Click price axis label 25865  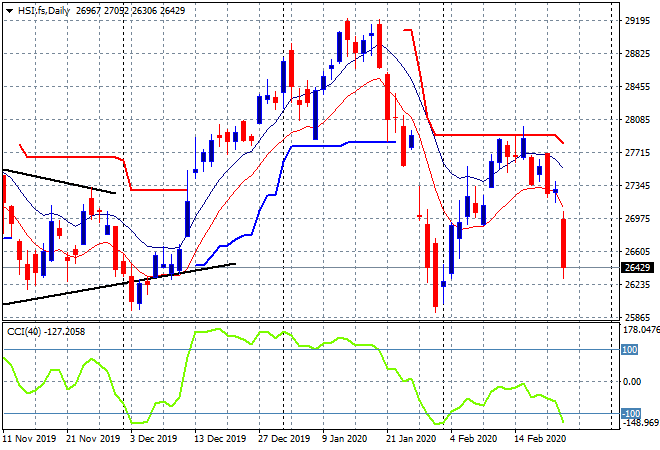click(x=637, y=317)
